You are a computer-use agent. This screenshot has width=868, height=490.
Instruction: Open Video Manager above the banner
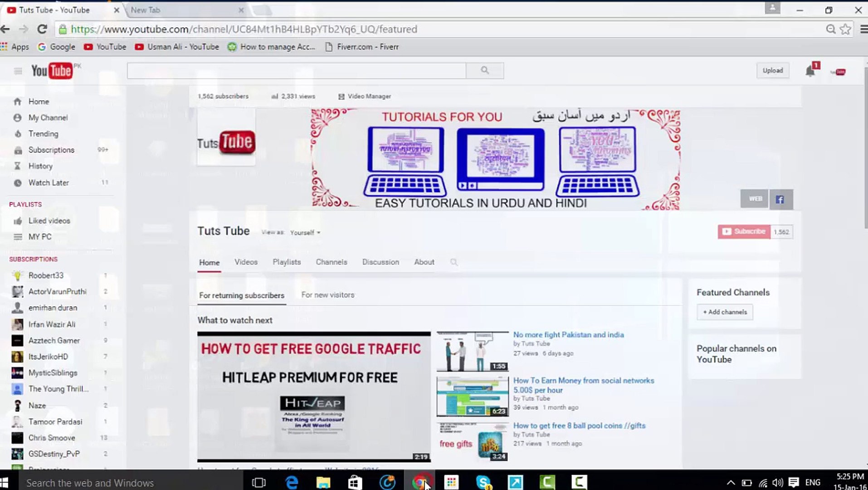pos(370,96)
